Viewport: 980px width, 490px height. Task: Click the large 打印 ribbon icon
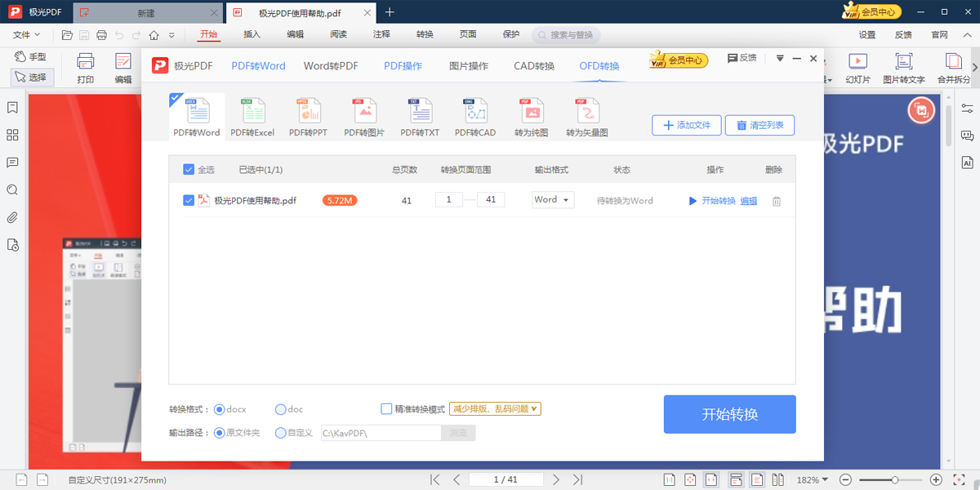[86, 69]
